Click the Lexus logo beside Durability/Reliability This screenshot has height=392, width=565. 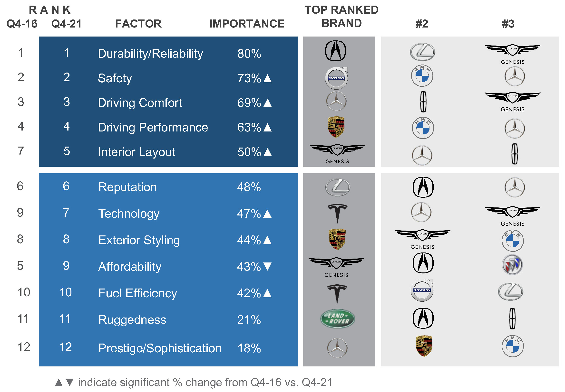click(x=422, y=52)
